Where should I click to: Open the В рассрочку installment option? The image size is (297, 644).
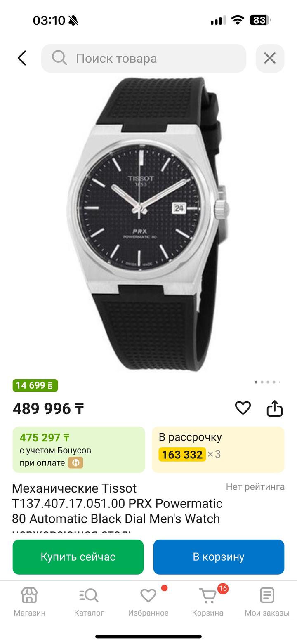tap(218, 449)
